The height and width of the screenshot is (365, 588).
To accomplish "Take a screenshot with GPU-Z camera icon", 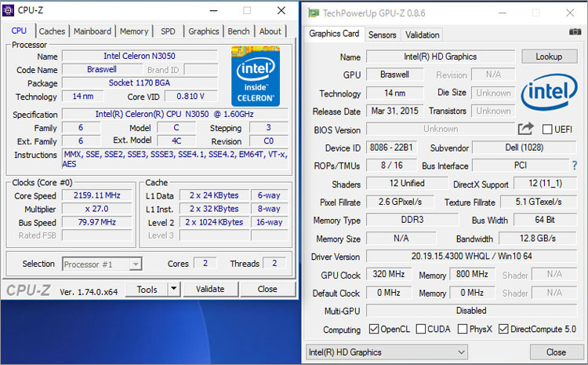I will (575, 32).
